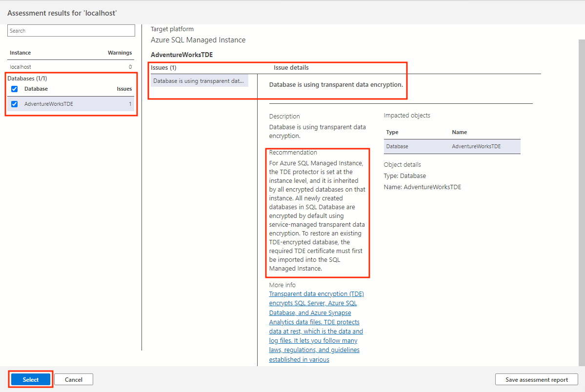Click the Azure SQL Managed Instance text
This screenshot has width=585, height=392.
tap(198, 40)
